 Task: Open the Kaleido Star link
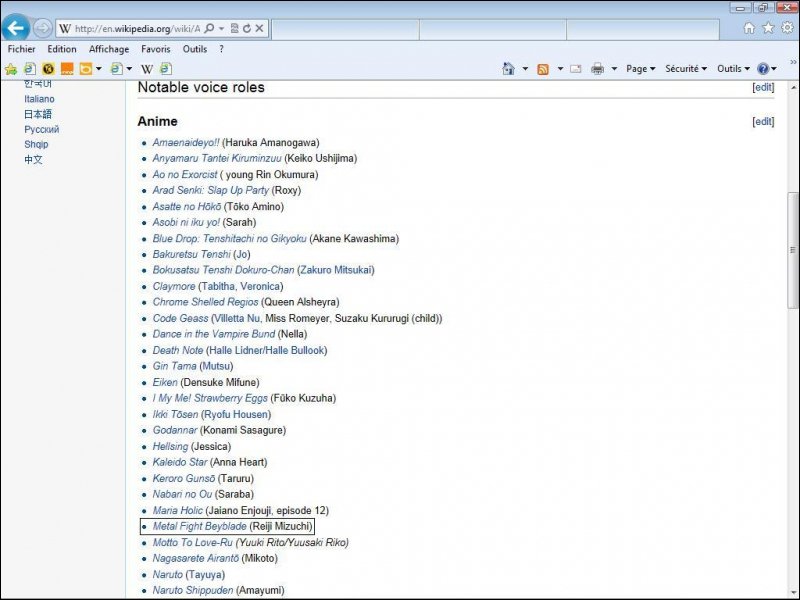point(180,462)
